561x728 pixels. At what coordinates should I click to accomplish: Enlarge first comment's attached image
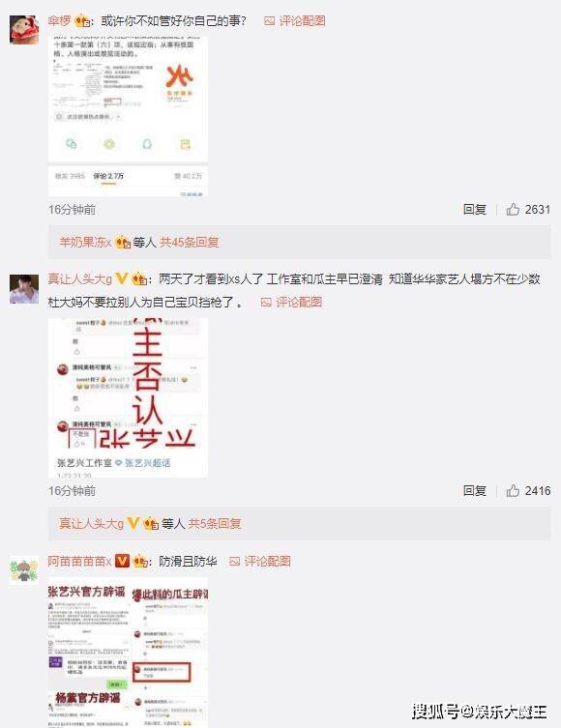point(128,117)
